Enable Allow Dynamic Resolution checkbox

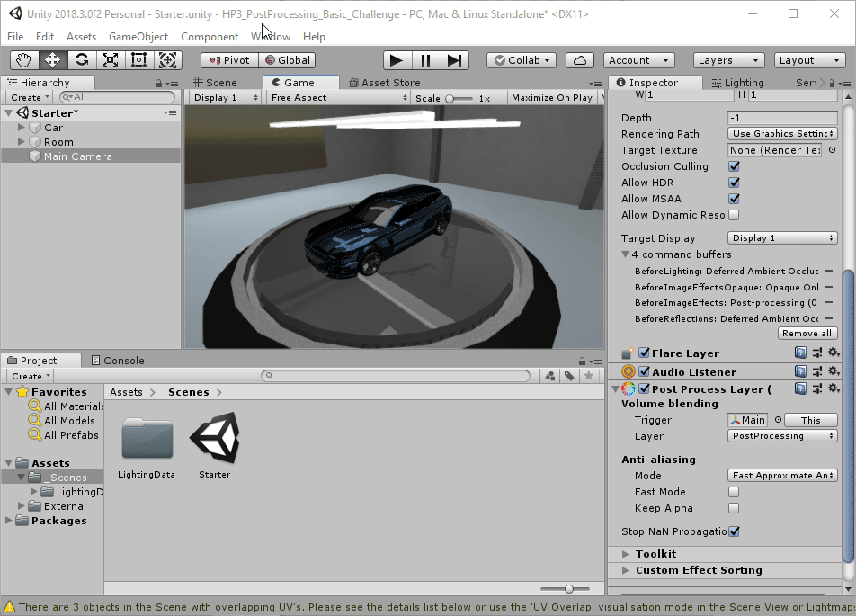[x=734, y=215]
